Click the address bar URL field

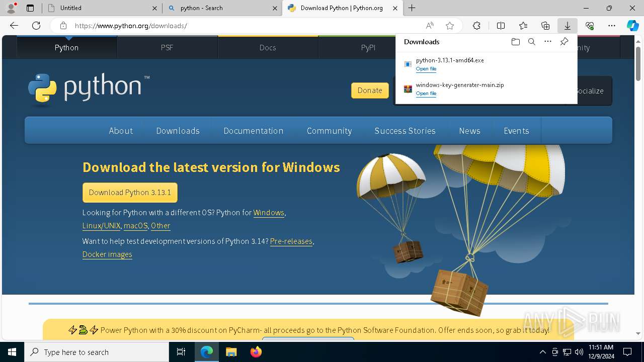pos(247,26)
